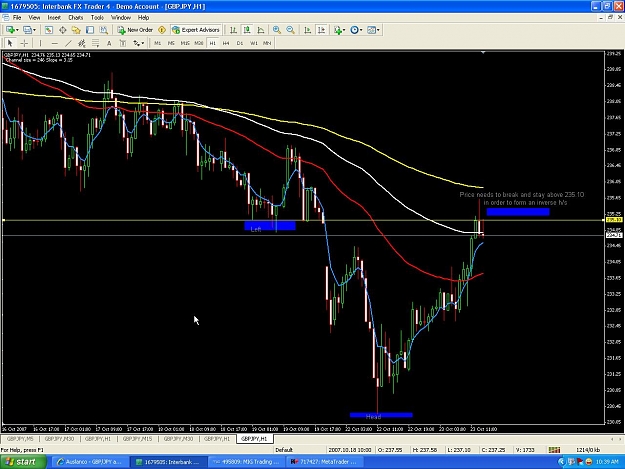
Task: Show the Market Watch window icon
Action: click(49, 30)
